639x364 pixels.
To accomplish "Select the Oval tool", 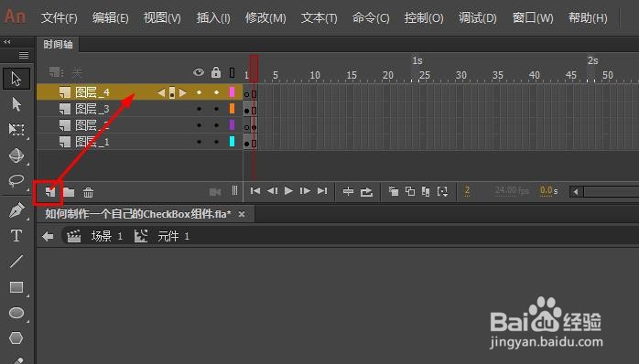I will click(16, 313).
